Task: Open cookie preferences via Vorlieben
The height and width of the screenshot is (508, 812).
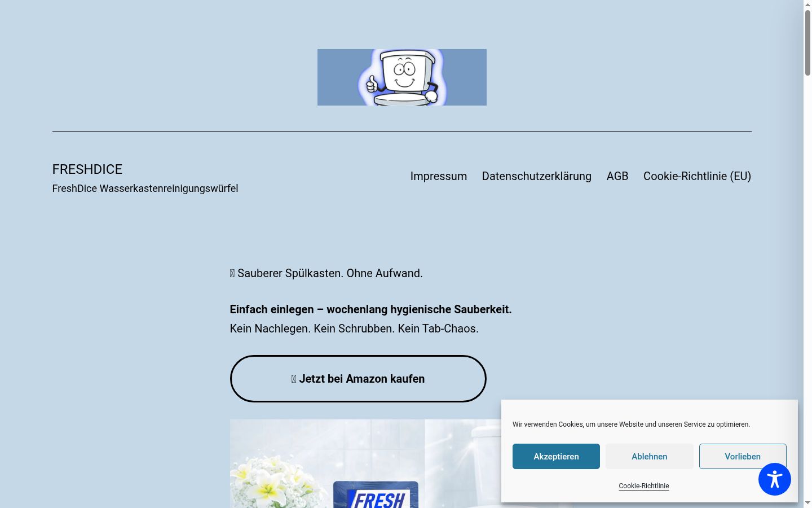Action: pos(743,456)
